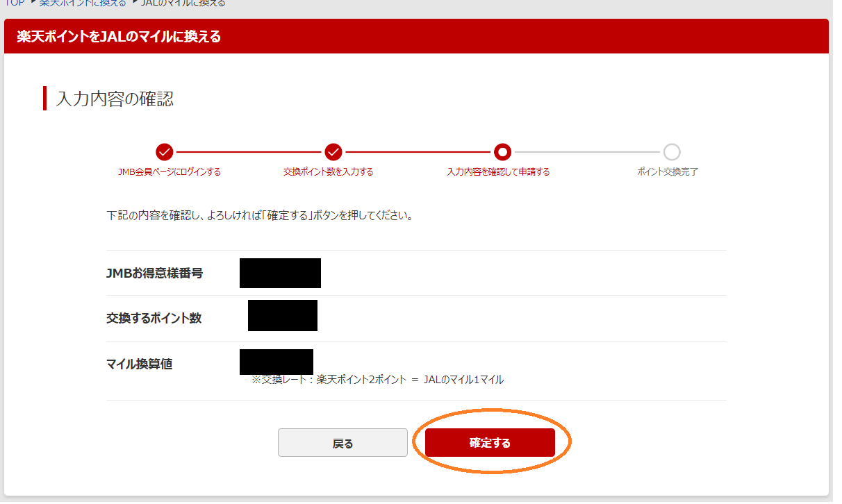Click the マイル換算値 row label
Viewport: 842px width, 504px height.
(x=139, y=364)
